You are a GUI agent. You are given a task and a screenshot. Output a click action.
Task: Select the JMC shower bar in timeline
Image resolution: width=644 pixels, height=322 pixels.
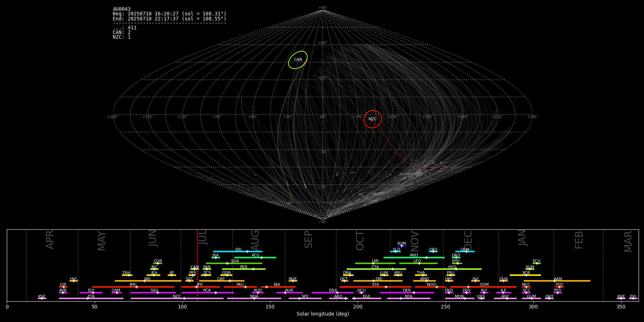tap(133, 287)
